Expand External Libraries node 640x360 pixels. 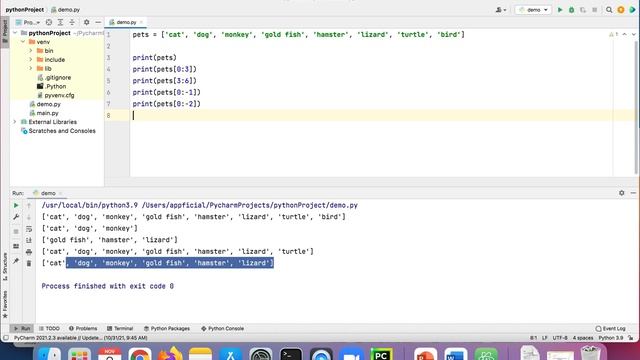[15, 122]
